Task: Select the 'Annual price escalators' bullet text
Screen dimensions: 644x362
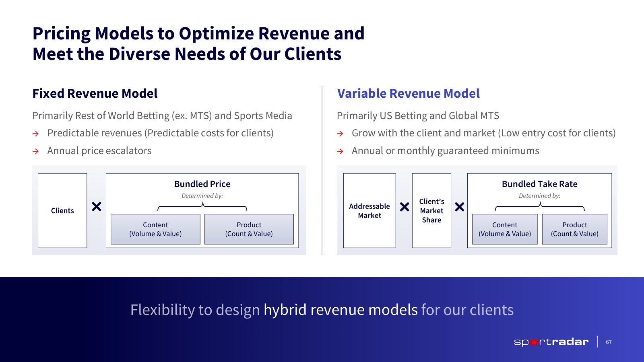Action: tap(99, 151)
